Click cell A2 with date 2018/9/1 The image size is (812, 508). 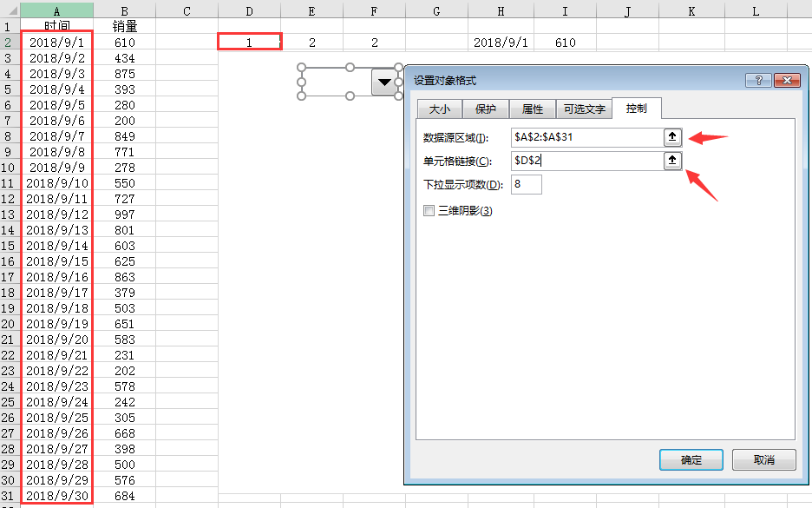click(57, 42)
